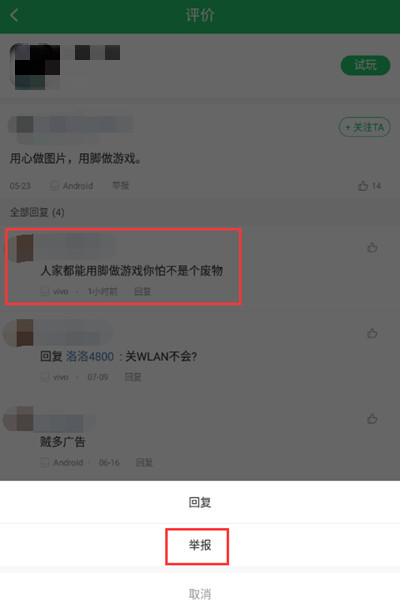Open the game's pixelated app icon
This screenshot has width=400, height=615.
pyautogui.click(x=35, y=67)
